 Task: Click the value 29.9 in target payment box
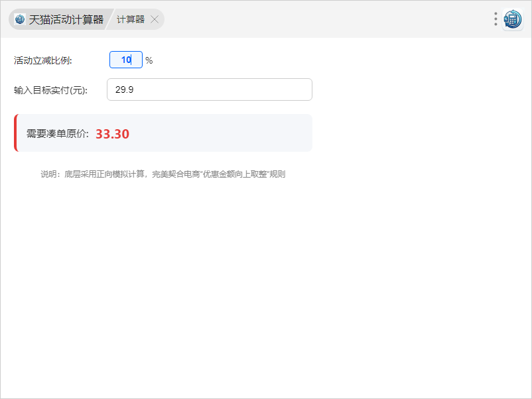coord(125,89)
